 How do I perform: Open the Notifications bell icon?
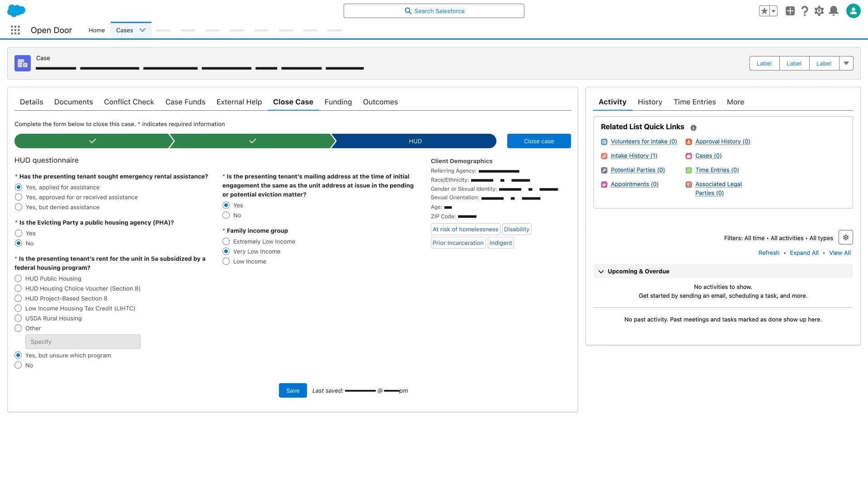(x=834, y=11)
